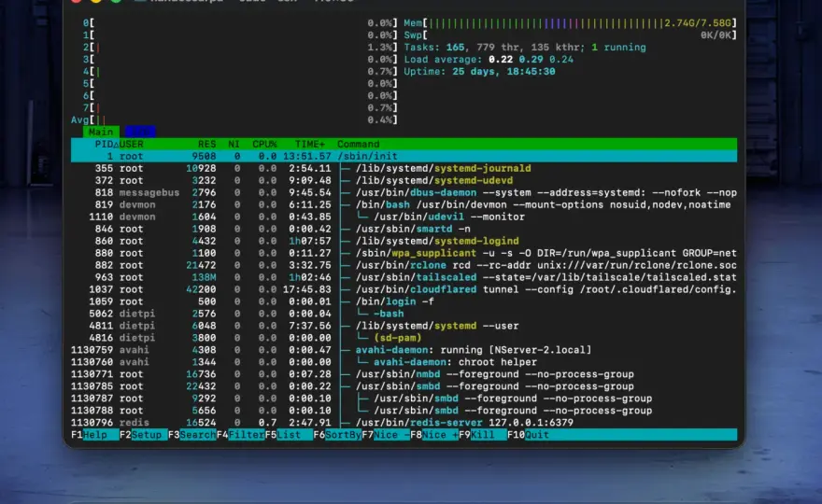The image size is (822, 504).
Task: Select the systemd-journald process row
Action: pyautogui.click(x=404, y=168)
